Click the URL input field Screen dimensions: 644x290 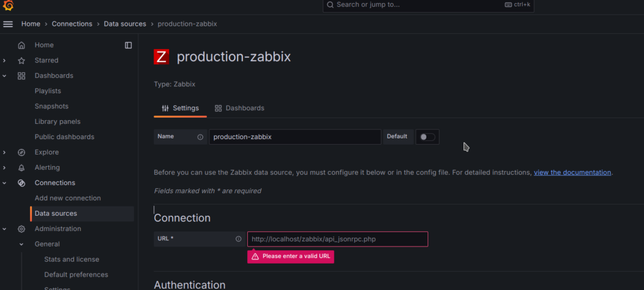tap(337, 239)
